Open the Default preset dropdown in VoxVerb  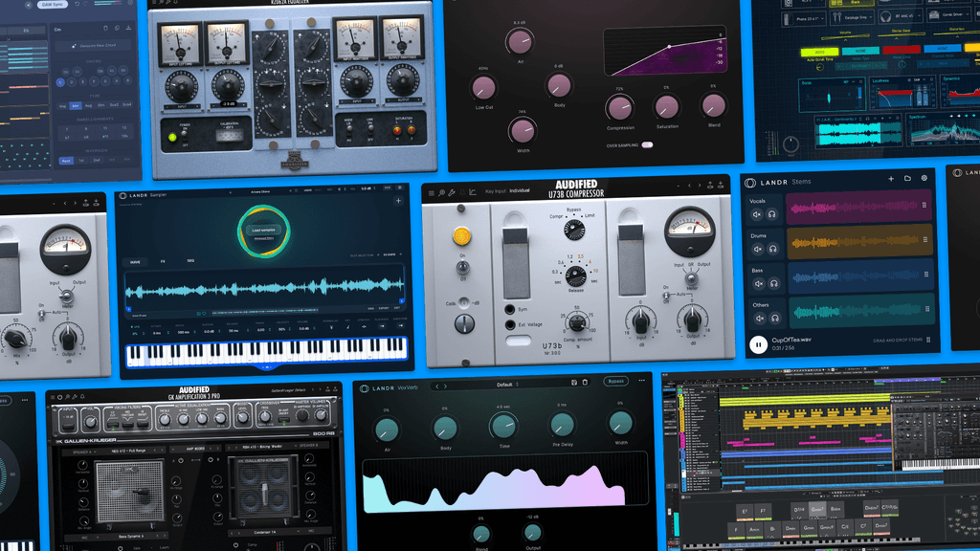[504, 386]
